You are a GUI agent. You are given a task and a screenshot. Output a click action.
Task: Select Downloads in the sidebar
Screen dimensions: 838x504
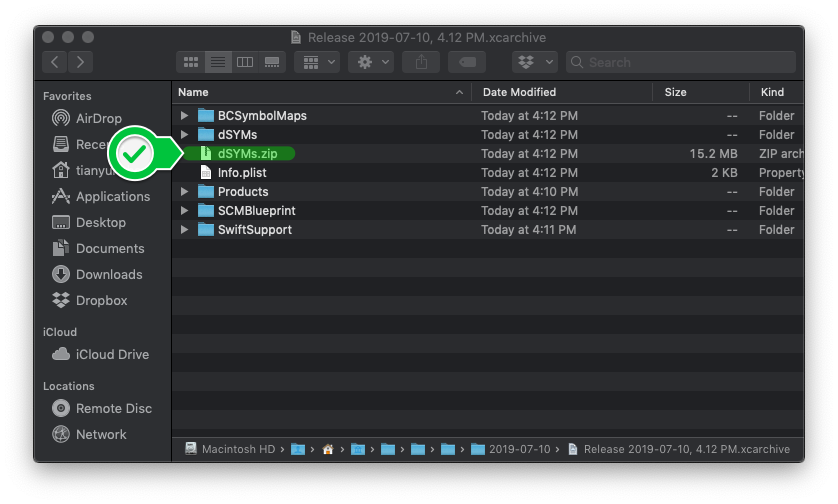108,274
